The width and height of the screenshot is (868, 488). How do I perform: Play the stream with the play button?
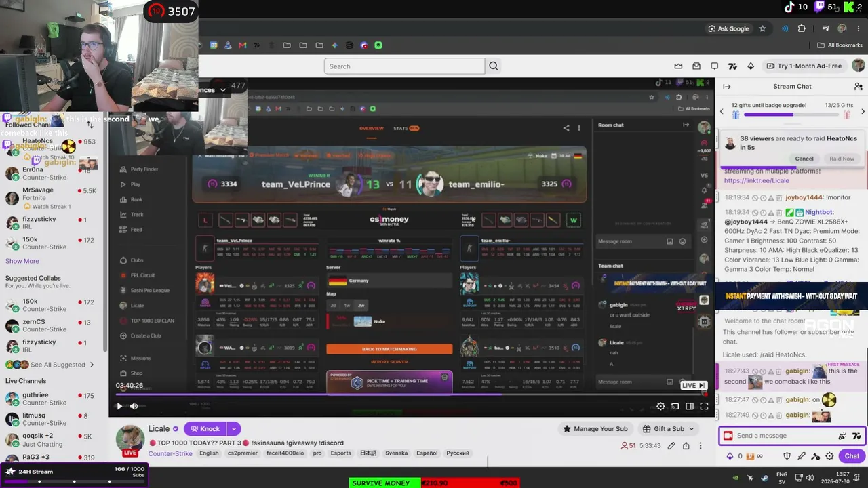pyautogui.click(x=119, y=406)
